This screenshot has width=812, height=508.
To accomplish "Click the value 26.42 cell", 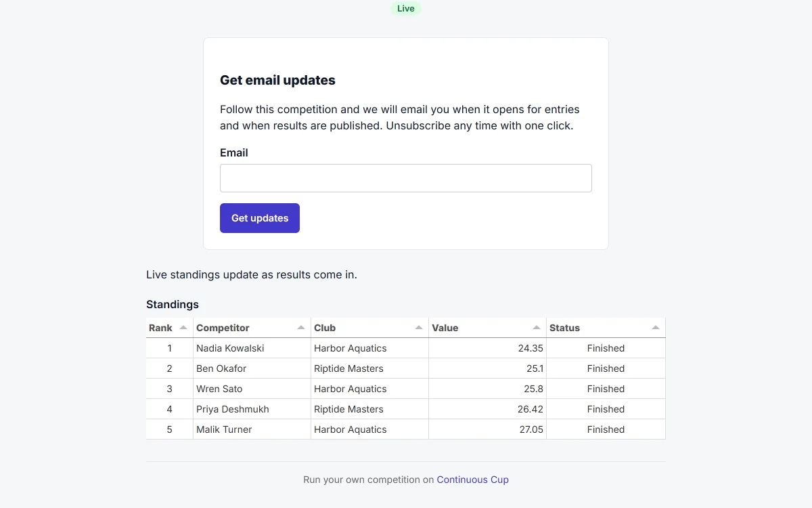I will coord(488,409).
